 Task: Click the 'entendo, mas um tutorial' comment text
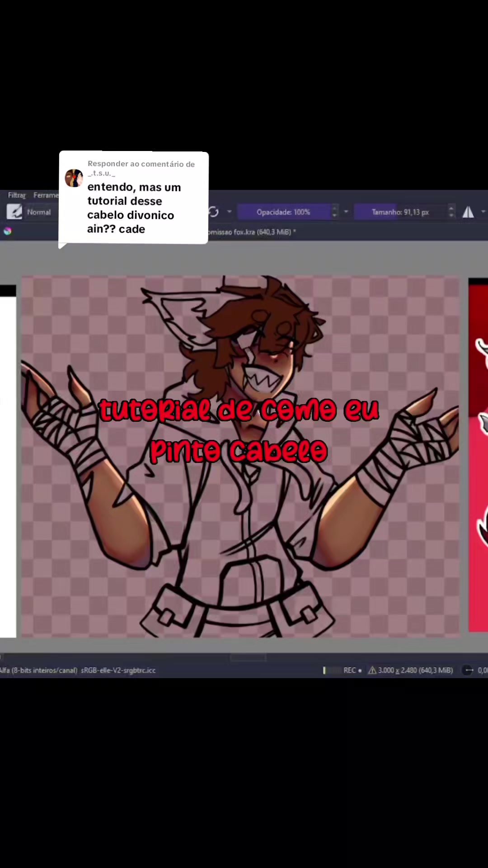coord(134,208)
